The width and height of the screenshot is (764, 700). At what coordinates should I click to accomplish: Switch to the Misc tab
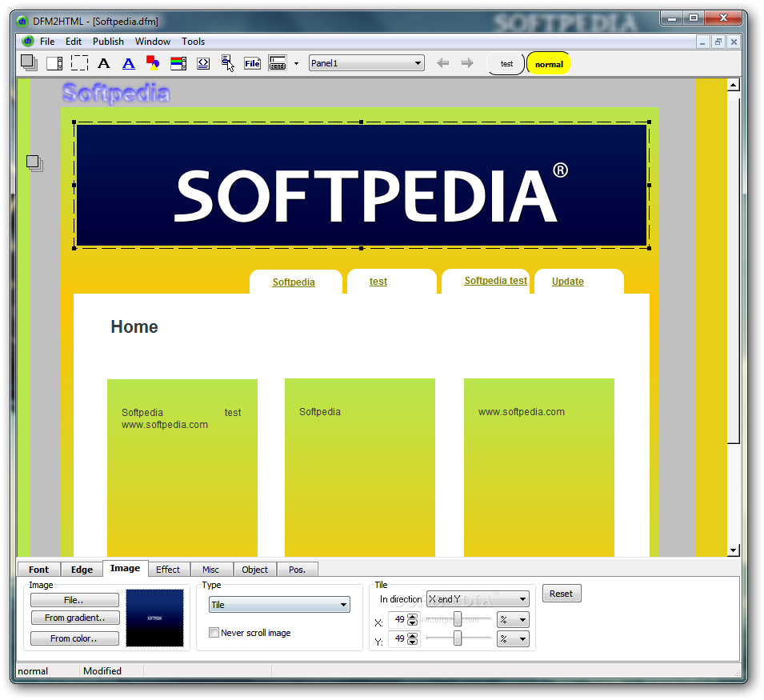211,569
